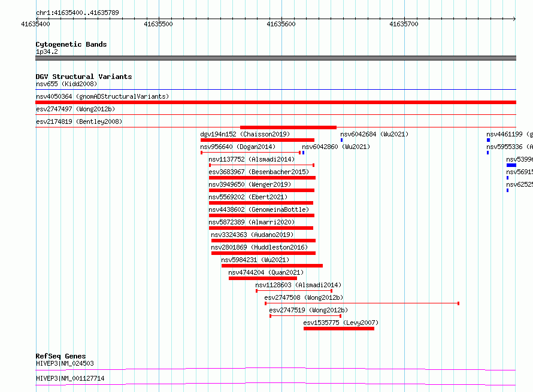Select the HIVEP3|NM_001127714 gene track line
Image resolution: width=533 pixels, height=392 pixels.
(x=275, y=384)
